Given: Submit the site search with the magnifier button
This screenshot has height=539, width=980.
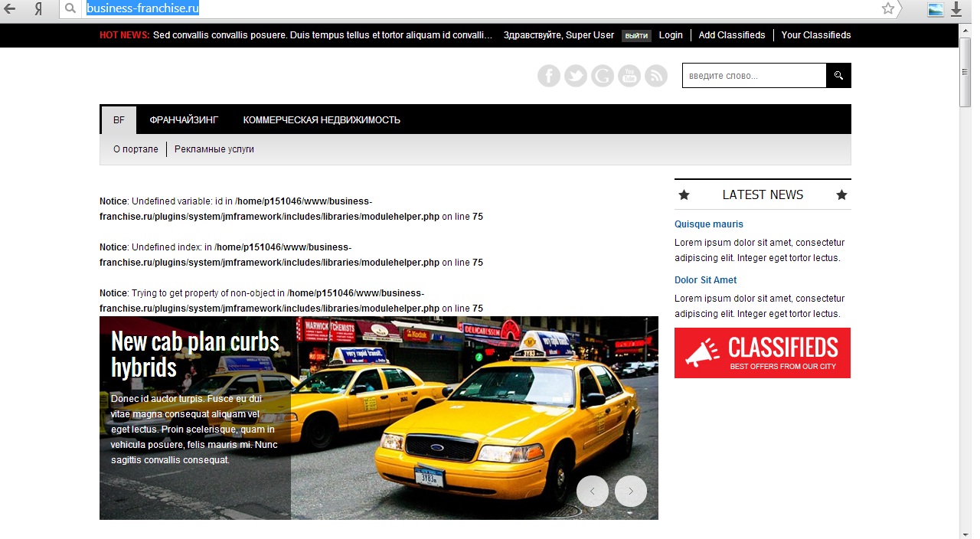Looking at the screenshot, I should (x=838, y=76).
